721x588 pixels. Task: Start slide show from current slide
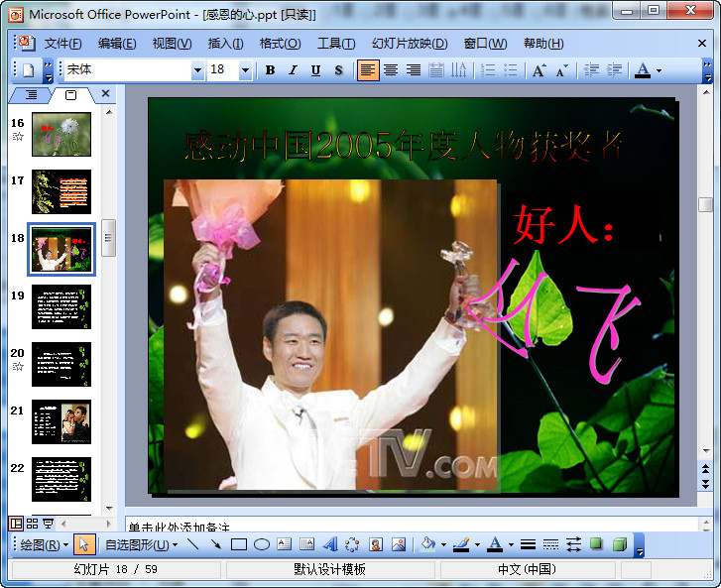(48, 524)
